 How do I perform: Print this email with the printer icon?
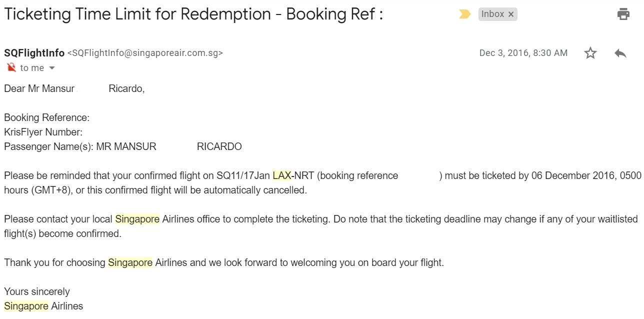tap(623, 14)
